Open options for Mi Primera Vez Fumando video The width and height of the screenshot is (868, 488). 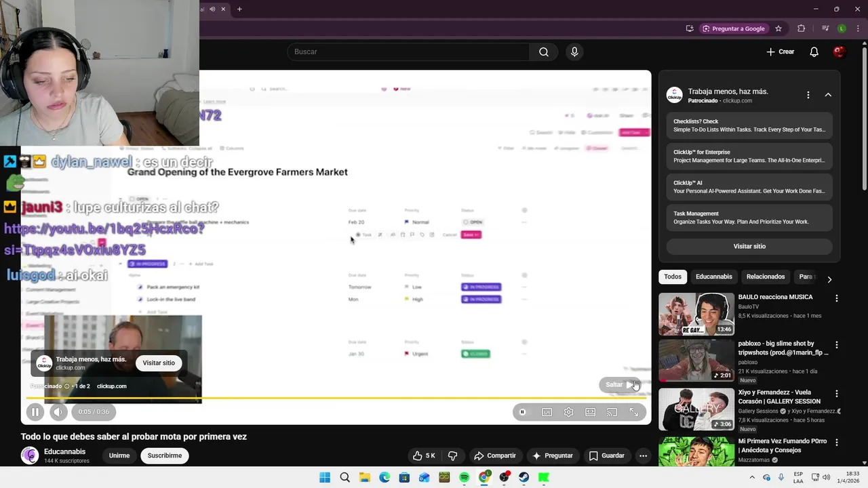pyautogui.click(x=836, y=443)
